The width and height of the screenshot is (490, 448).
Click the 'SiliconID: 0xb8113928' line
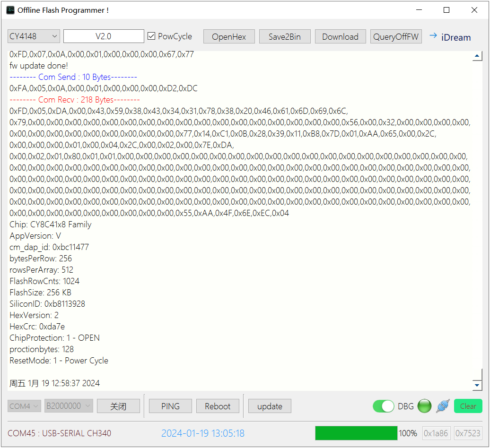[x=47, y=304]
